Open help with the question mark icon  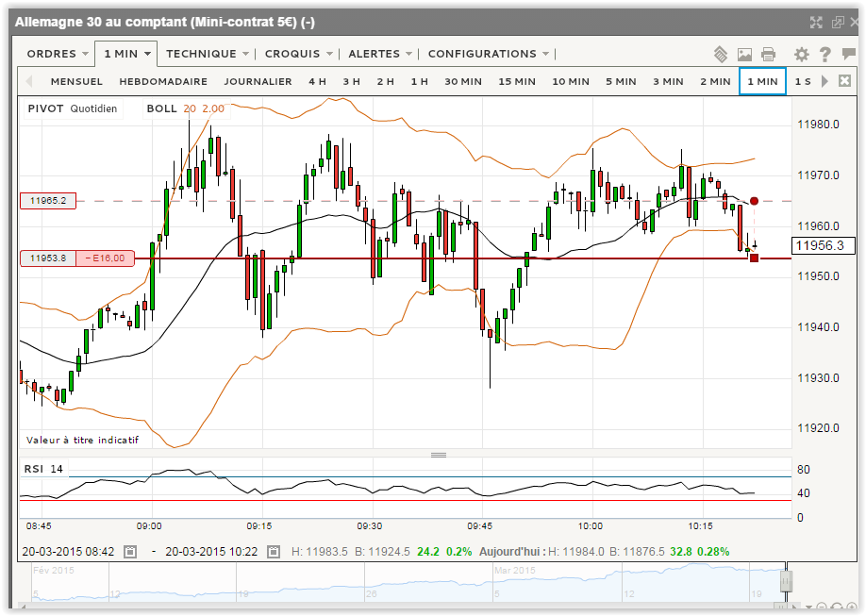(x=825, y=54)
